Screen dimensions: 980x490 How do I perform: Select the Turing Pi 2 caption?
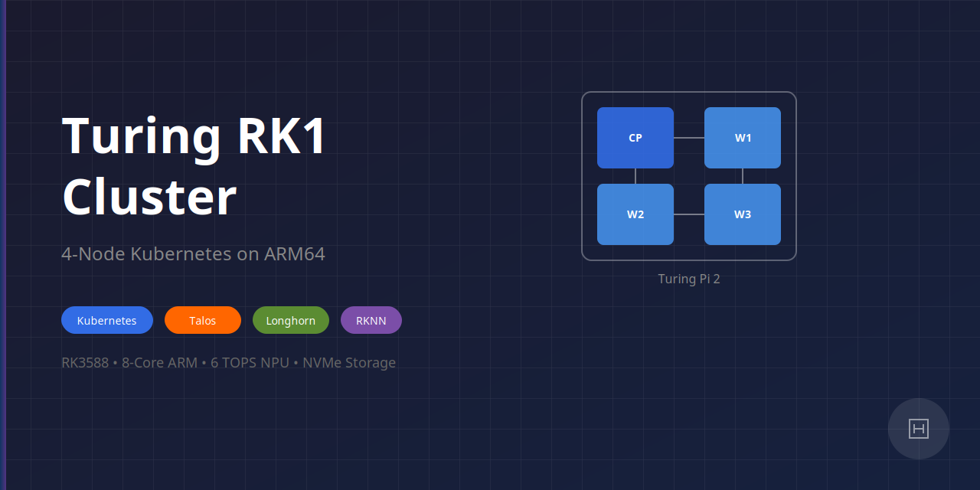pos(688,279)
